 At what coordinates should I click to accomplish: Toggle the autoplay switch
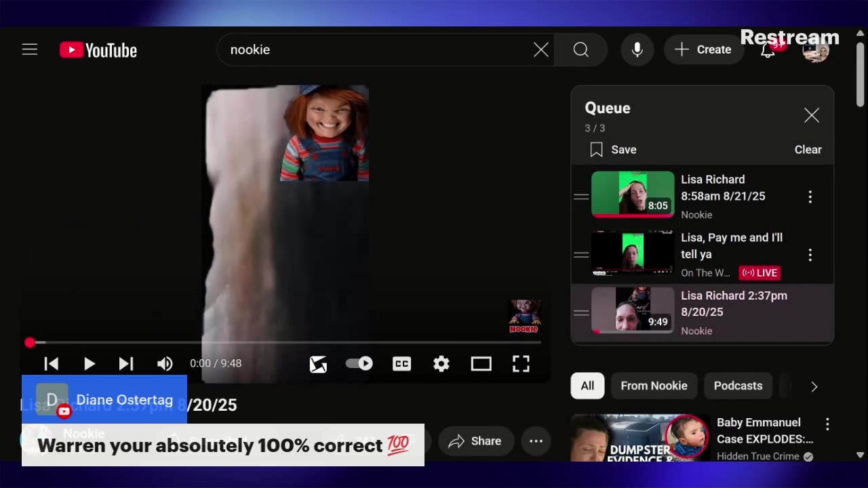[x=359, y=363]
